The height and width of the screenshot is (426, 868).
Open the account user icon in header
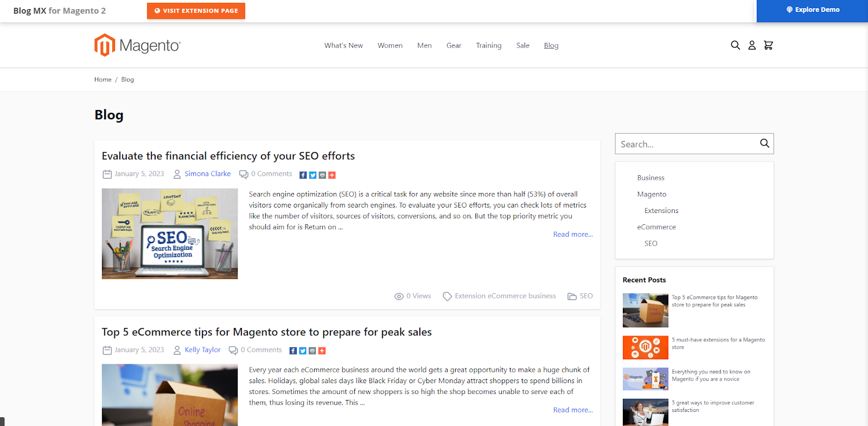point(752,45)
